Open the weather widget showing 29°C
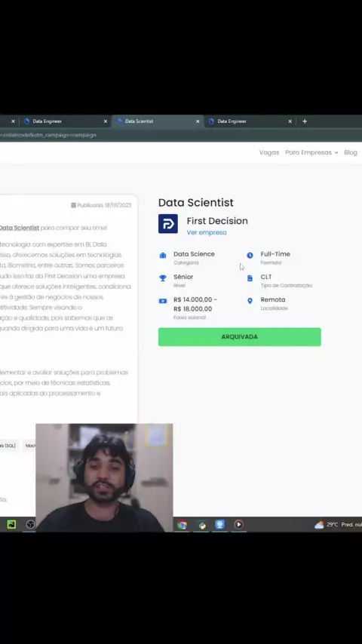This screenshot has height=644, width=362. pos(338,525)
